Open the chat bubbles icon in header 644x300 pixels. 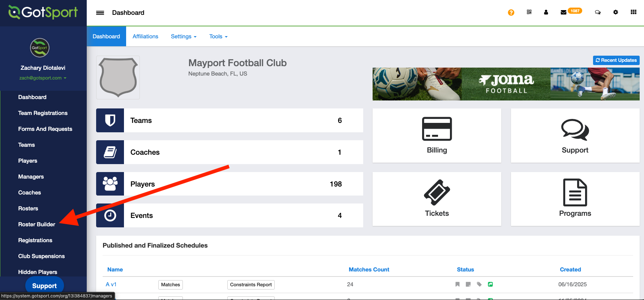598,12
